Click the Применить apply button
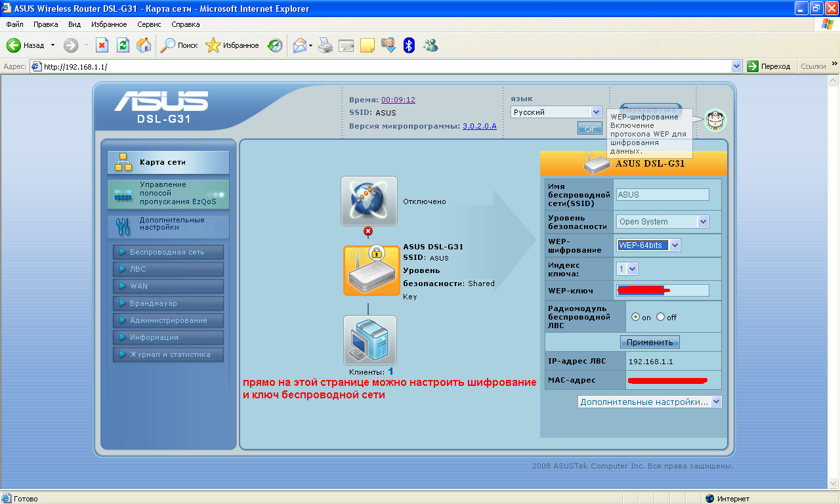Screen dimensions: 840x504 click(650, 342)
